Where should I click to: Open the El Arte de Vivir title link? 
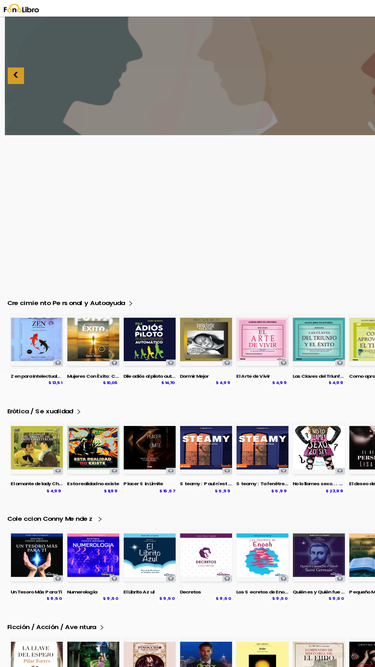coord(253,376)
